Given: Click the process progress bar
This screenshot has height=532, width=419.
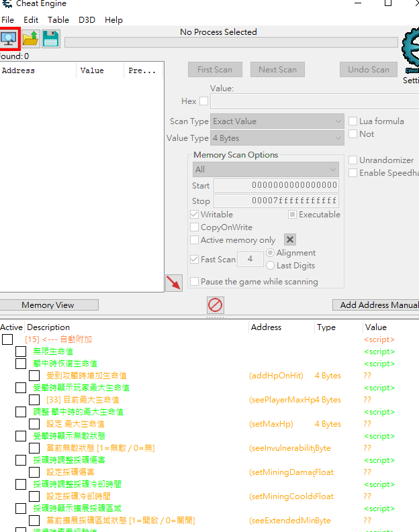Looking at the screenshot, I should point(232,43).
